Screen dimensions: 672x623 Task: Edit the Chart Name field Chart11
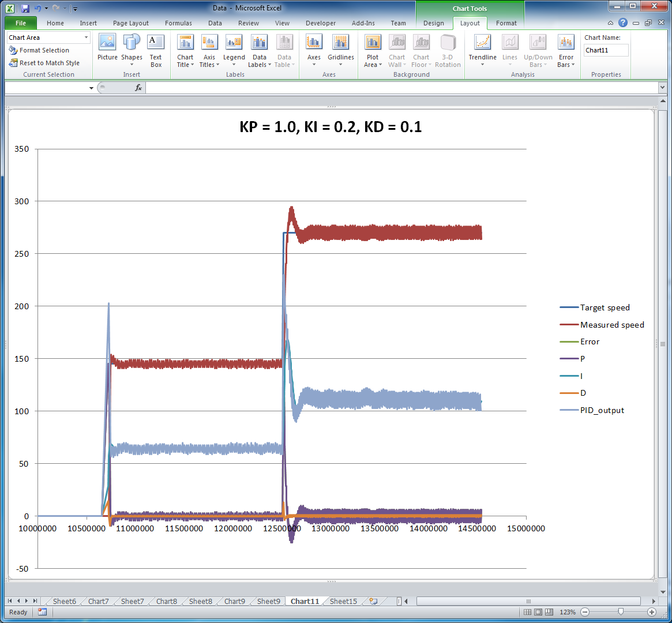[x=606, y=50]
